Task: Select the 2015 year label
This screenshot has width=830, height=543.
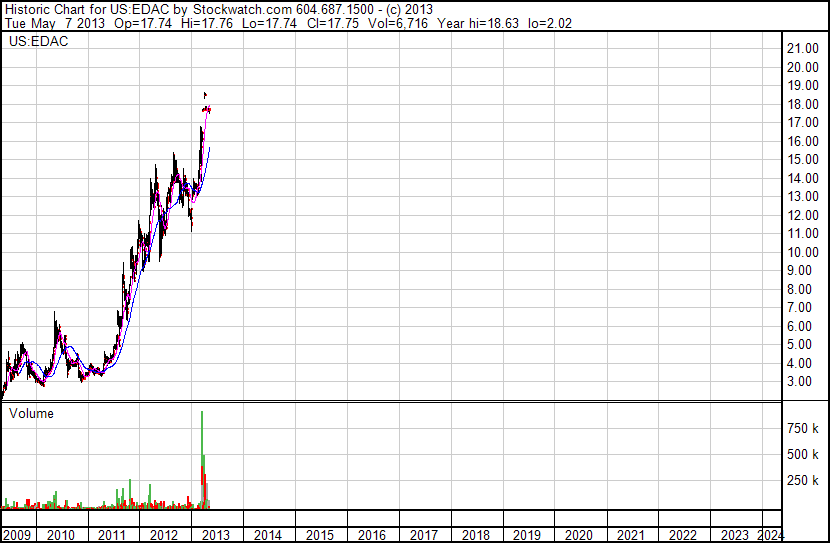Action: coord(319,535)
